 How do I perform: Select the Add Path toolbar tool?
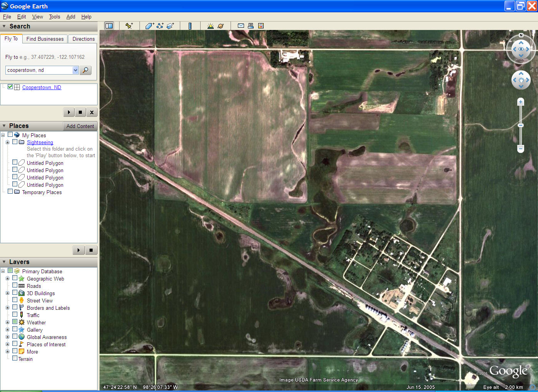tap(160, 26)
